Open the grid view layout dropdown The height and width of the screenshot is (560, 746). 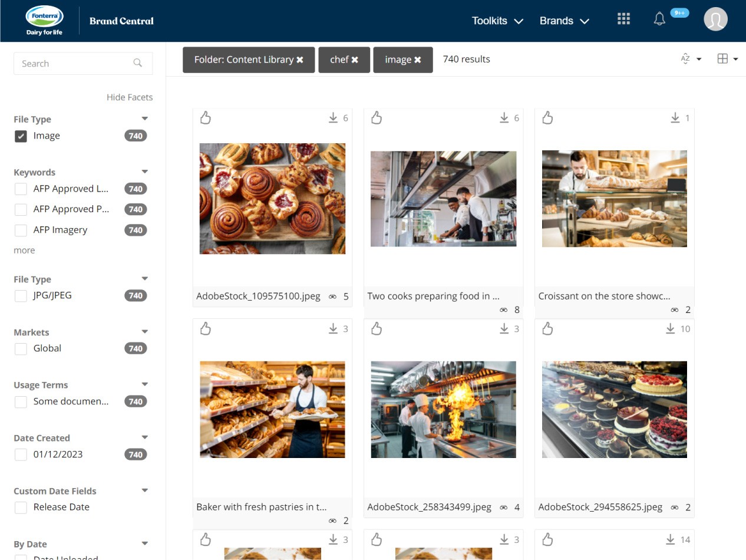coord(727,59)
